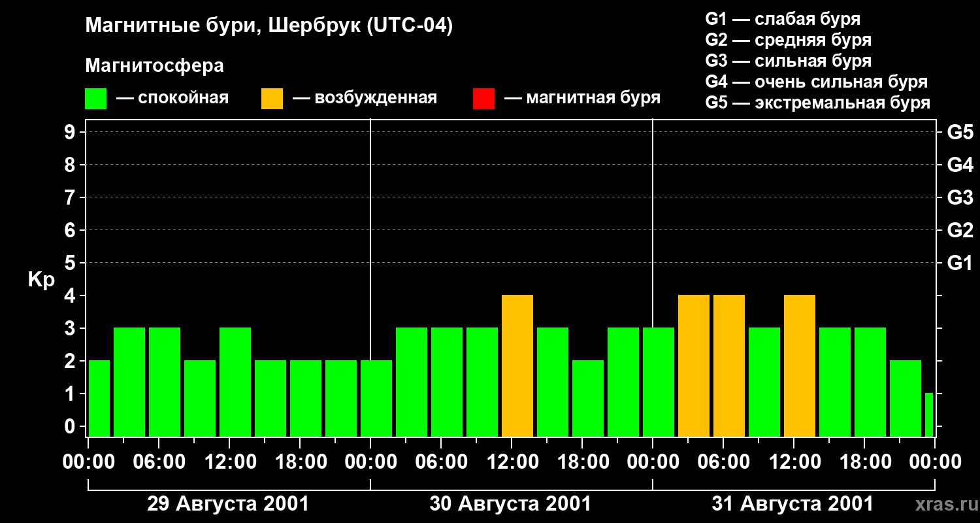Click the 18:00 tick label under 31 August

[864, 462]
